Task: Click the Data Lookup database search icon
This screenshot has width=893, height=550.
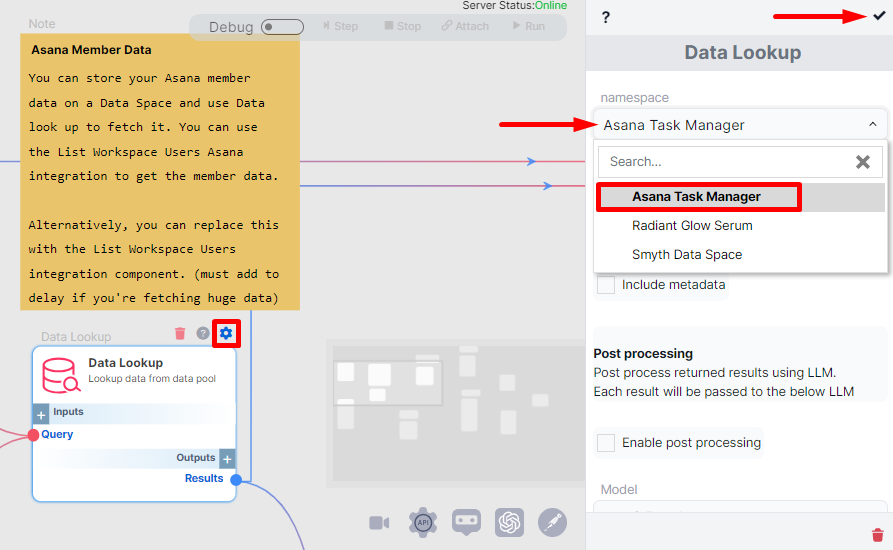Action: point(61,375)
